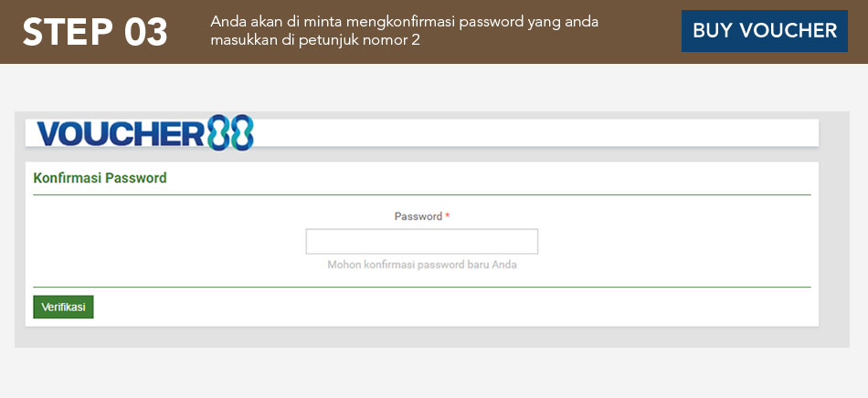Screen dimensions: 868x398
Task: Click the Voucher88 logo
Action: (144, 133)
